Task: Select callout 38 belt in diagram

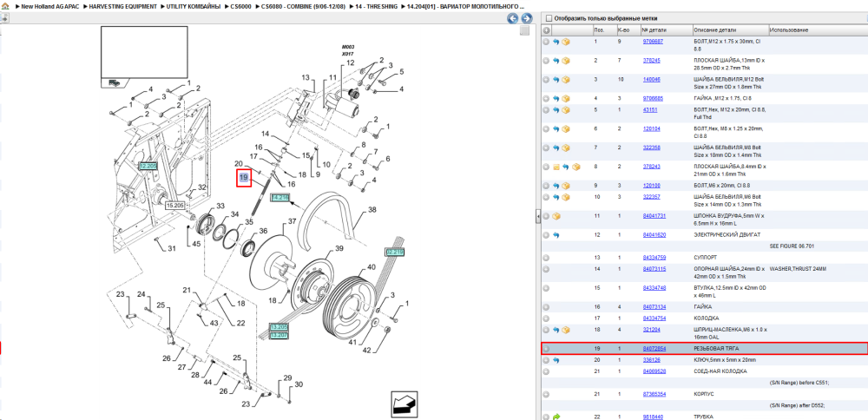Action: (x=372, y=210)
